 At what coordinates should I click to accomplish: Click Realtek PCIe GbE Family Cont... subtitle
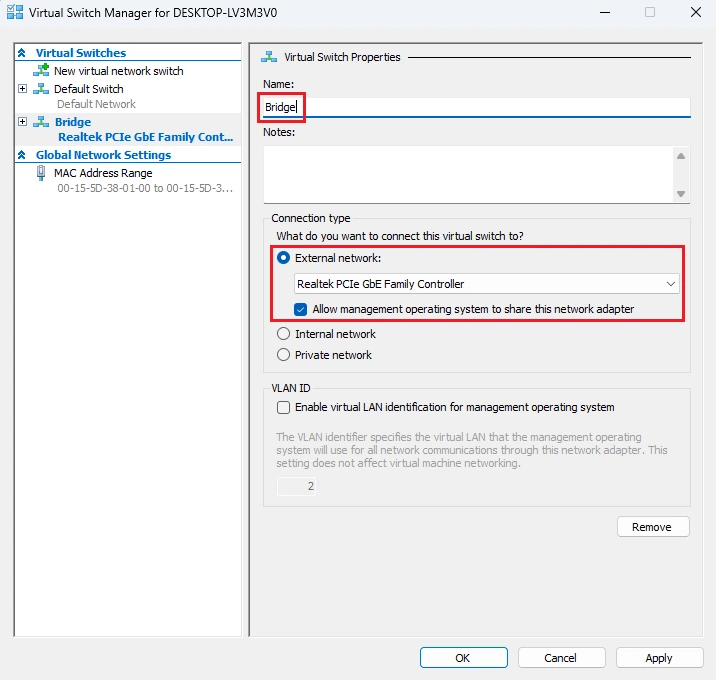tap(146, 137)
